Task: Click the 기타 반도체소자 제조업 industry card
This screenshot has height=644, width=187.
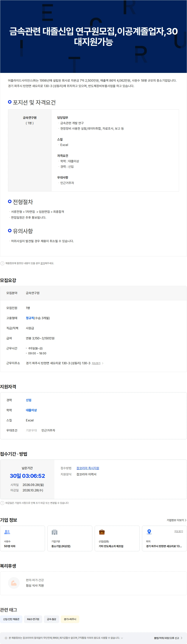Action: [117, 538]
